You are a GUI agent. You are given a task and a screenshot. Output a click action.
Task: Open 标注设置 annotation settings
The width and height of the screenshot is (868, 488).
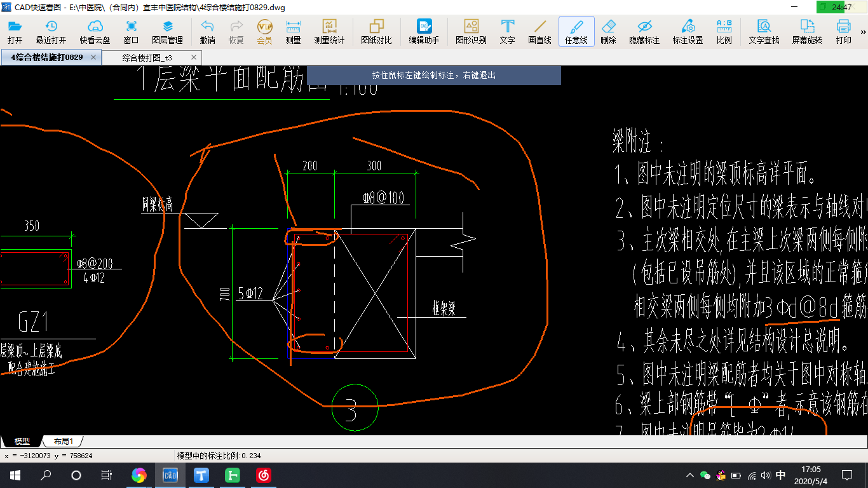click(x=688, y=31)
